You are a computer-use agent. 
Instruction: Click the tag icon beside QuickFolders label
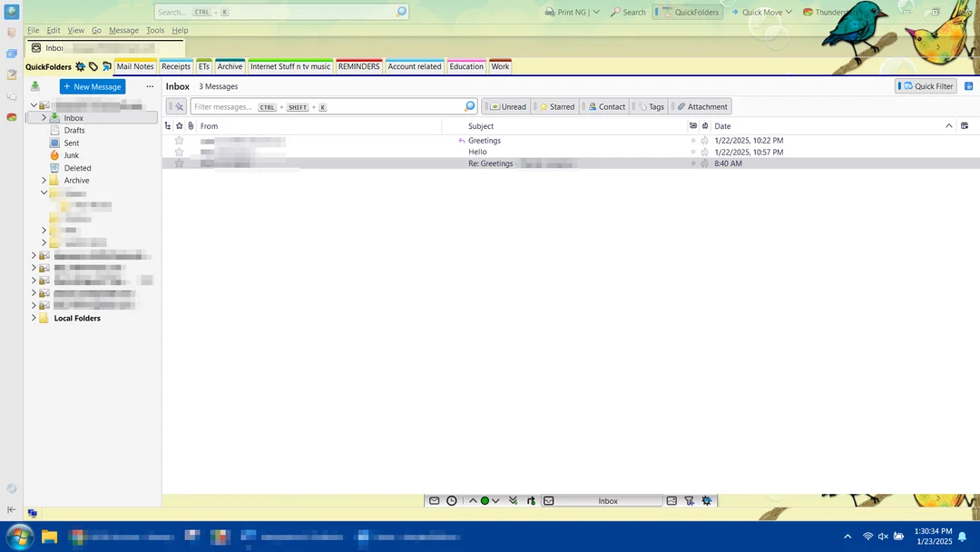(93, 66)
